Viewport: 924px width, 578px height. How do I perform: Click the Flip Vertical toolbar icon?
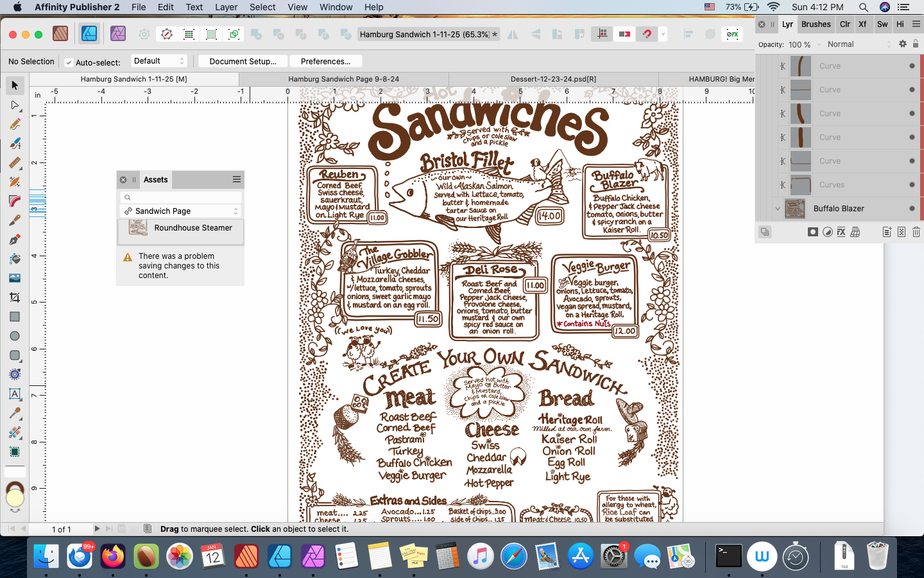[x=535, y=34]
